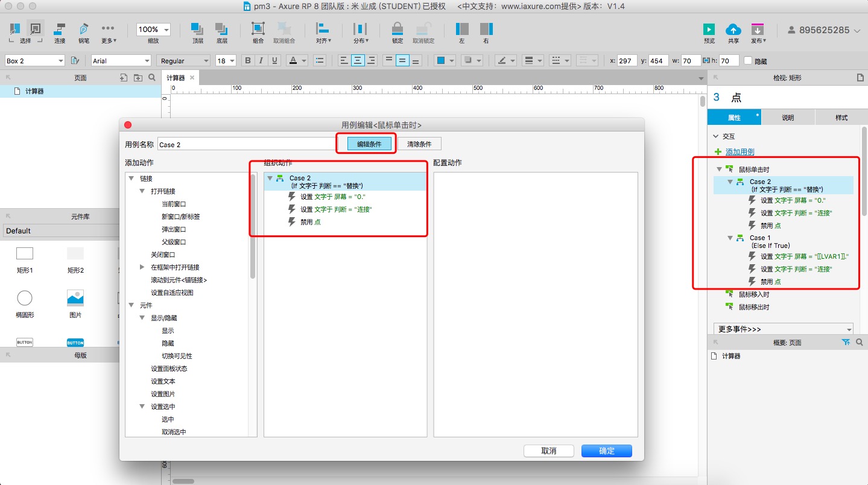Click the x position field 297

click(x=627, y=60)
